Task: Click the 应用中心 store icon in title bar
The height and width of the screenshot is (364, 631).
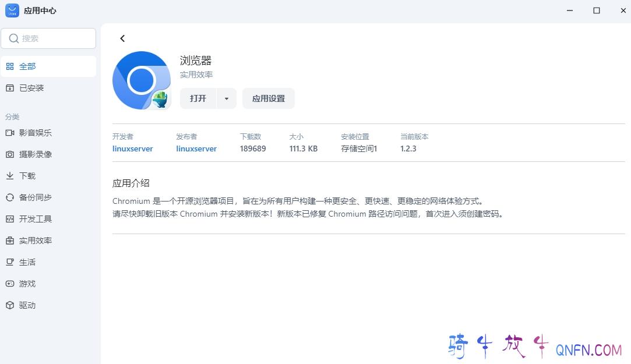Action: 12,10
